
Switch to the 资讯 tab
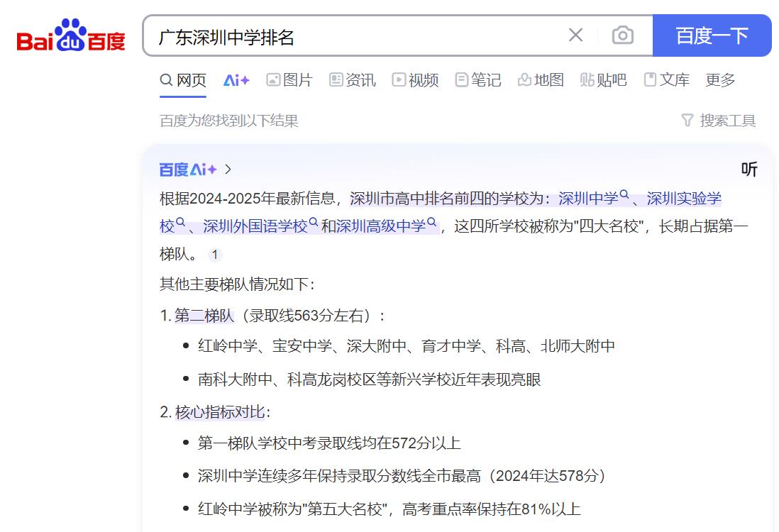[353, 80]
